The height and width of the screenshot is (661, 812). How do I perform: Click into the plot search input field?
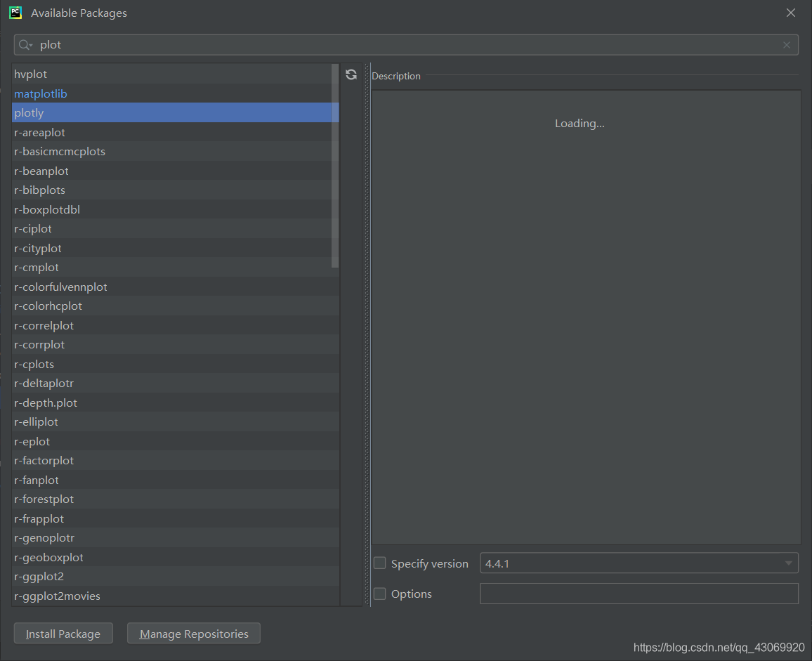click(x=211, y=44)
